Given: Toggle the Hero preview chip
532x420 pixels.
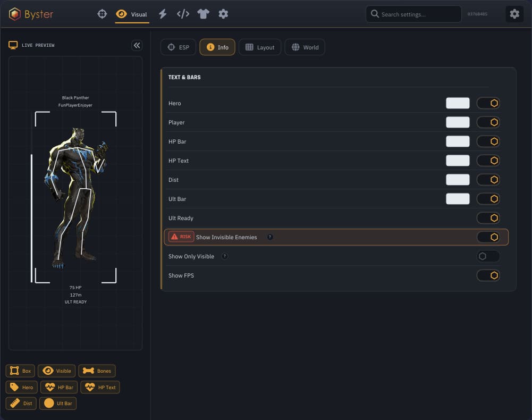Looking at the screenshot, I should [x=21, y=387].
